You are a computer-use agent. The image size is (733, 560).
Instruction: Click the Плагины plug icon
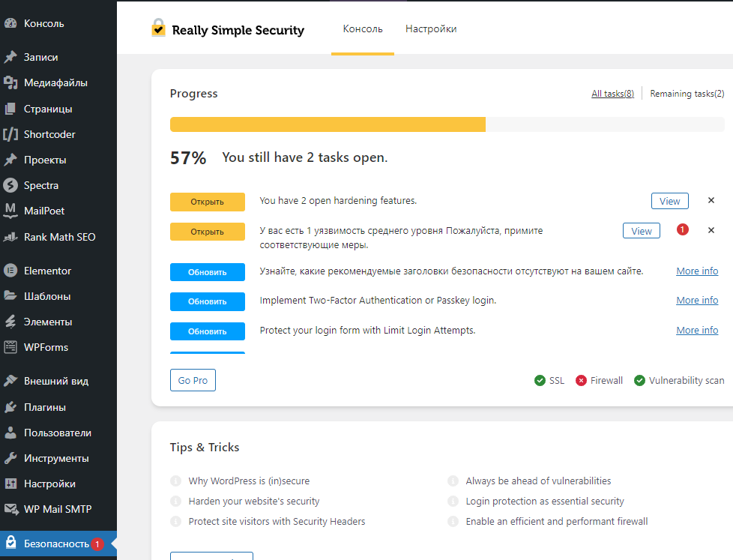pyautogui.click(x=10, y=407)
